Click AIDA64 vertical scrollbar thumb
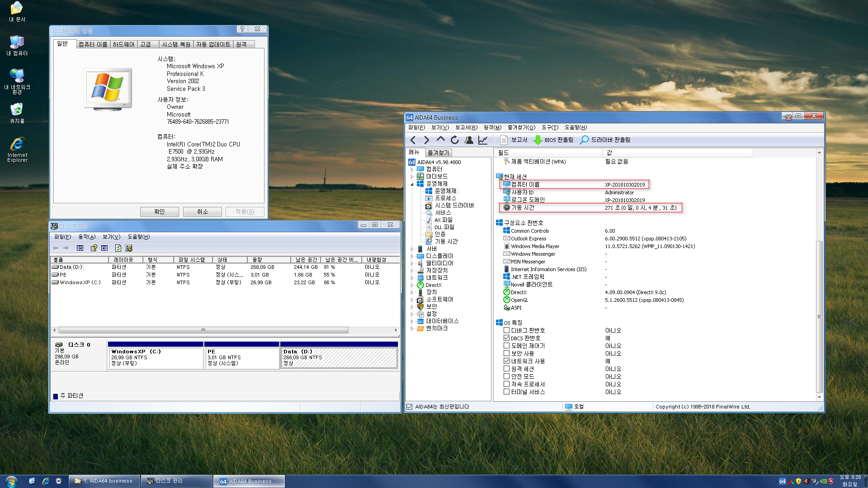Screen dimensions: 868x488 point(819,316)
